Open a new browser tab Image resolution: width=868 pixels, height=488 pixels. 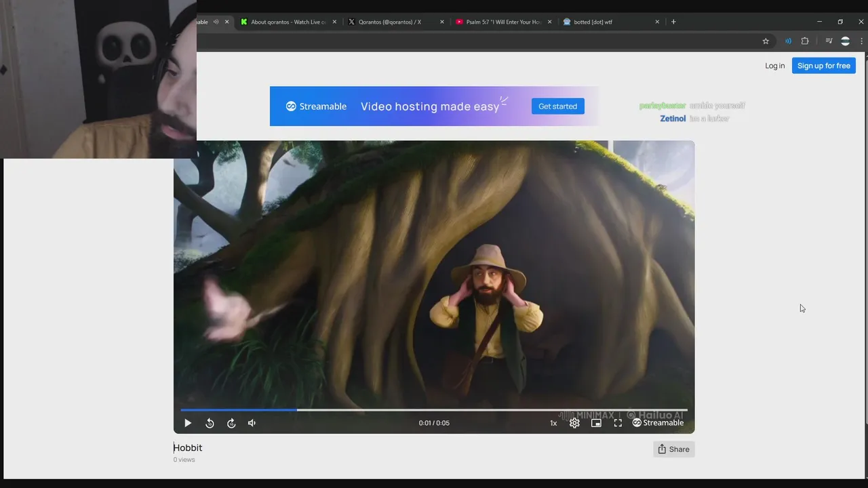point(673,22)
